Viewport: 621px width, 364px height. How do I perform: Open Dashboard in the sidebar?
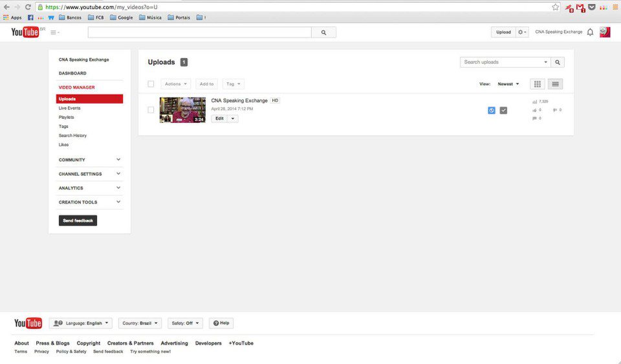pyautogui.click(x=72, y=73)
